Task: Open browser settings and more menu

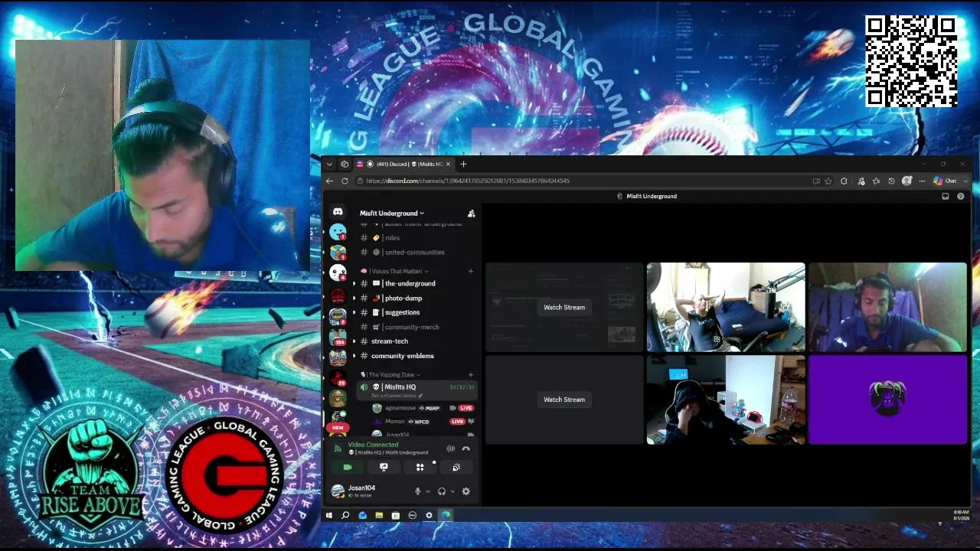Action: click(x=922, y=181)
